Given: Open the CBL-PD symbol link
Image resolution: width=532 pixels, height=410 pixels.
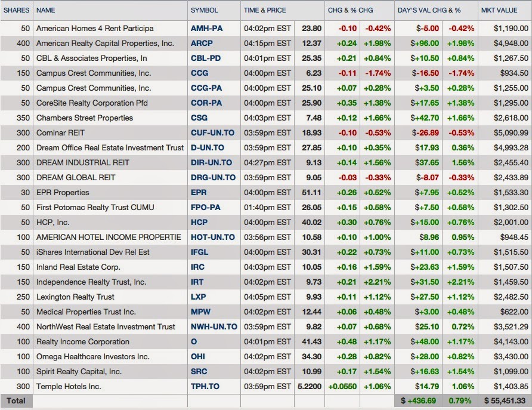Looking at the screenshot, I should pyautogui.click(x=206, y=58).
